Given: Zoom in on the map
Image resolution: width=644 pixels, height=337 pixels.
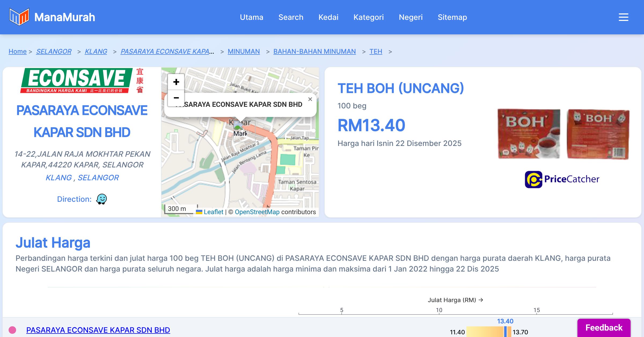Looking at the screenshot, I should [176, 82].
